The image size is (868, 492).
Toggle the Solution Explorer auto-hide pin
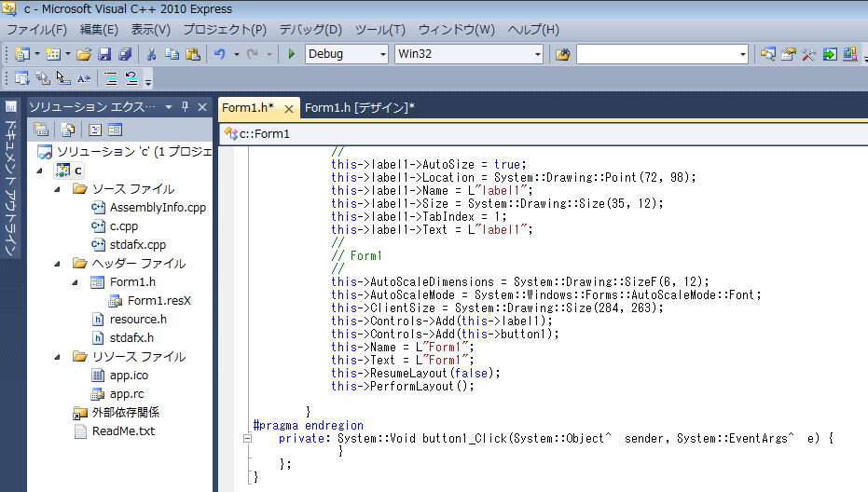[x=185, y=107]
